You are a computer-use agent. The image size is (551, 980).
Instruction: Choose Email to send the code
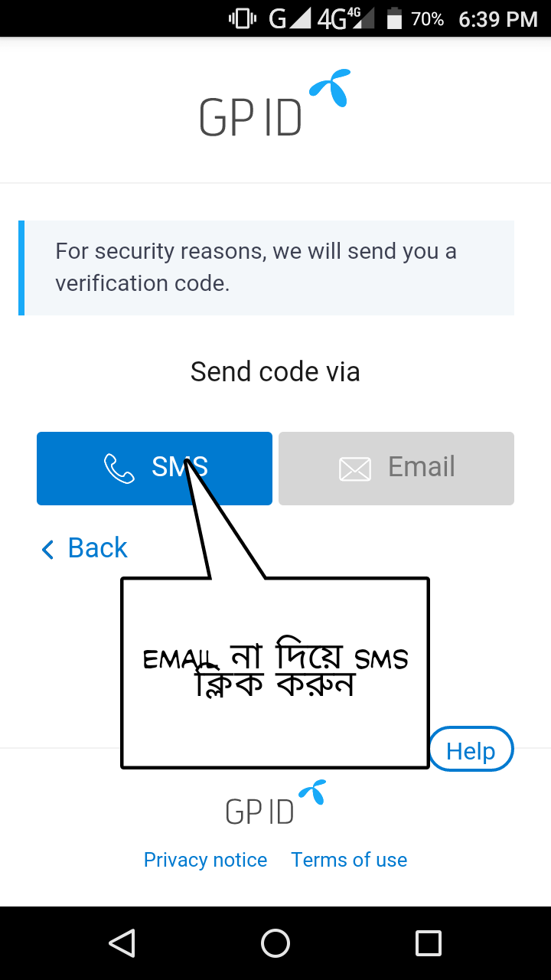point(396,469)
